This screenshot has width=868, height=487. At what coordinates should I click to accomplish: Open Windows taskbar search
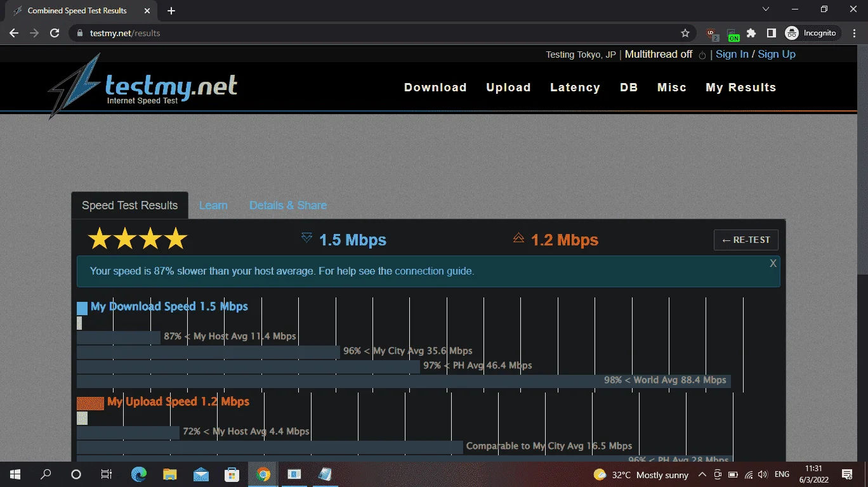tap(46, 474)
